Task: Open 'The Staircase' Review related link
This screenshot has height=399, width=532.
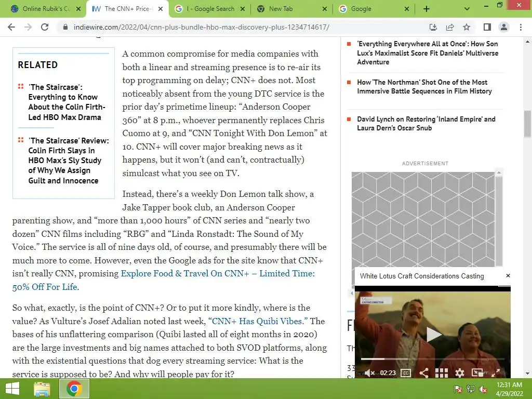Action: (x=69, y=161)
